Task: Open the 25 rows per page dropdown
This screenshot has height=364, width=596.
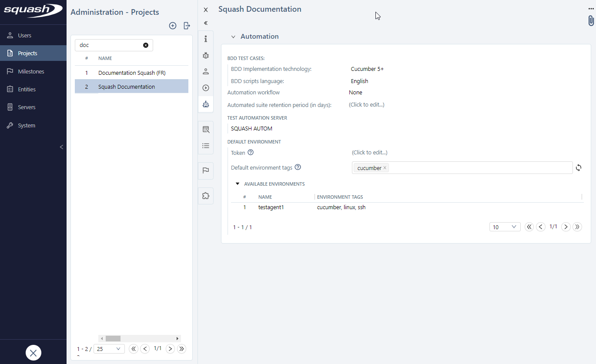Action: pyautogui.click(x=109, y=349)
